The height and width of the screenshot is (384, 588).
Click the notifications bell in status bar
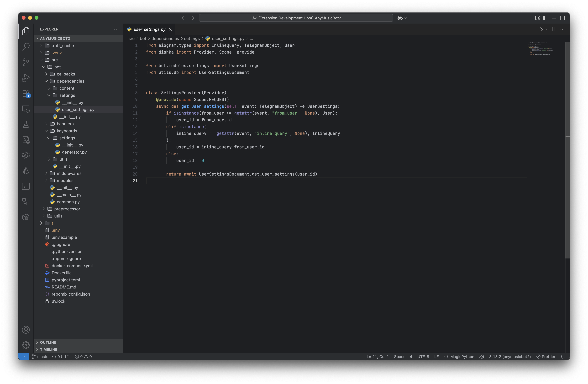tap(563, 357)
